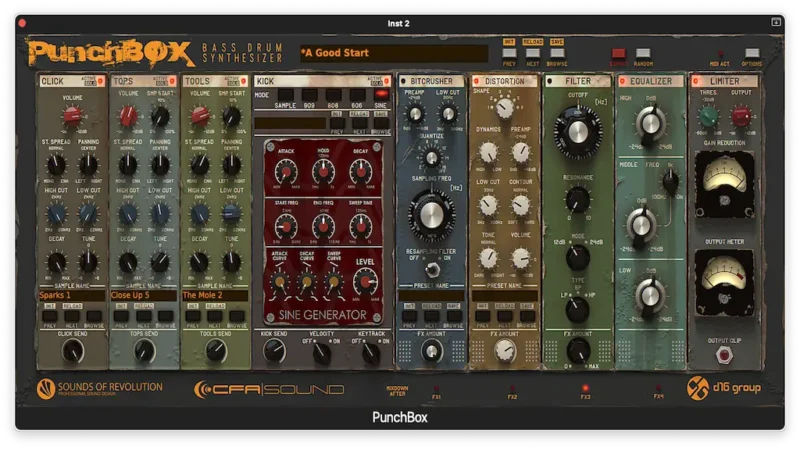This screenshot has width=800, height=450.
Task: Click the ATTACK CURVE yellow knob
Action: click(x=280, y=282)
